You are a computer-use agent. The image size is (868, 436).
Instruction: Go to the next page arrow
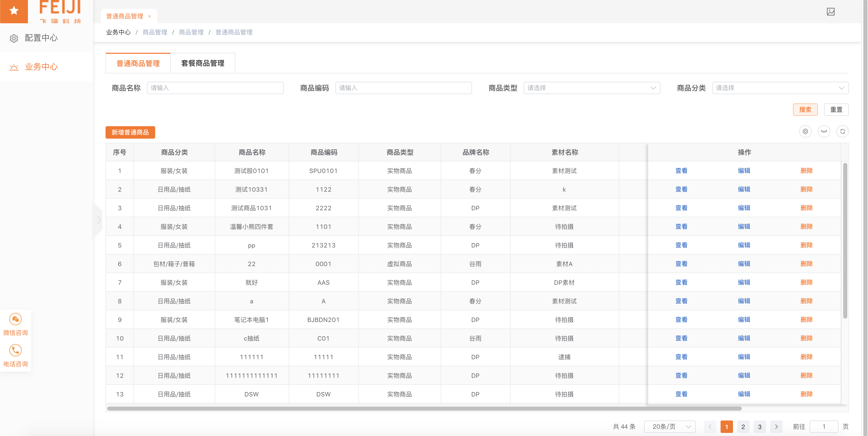click(x=776, y=427)
